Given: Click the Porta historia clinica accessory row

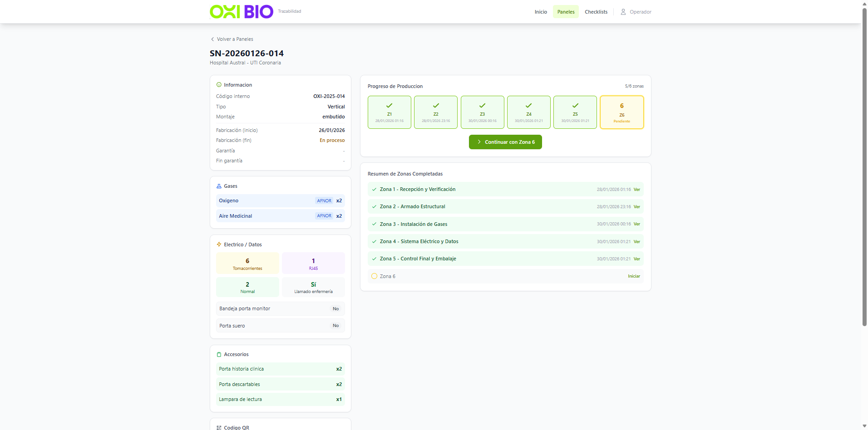Looking at the screenshot, I should (281, 369).
